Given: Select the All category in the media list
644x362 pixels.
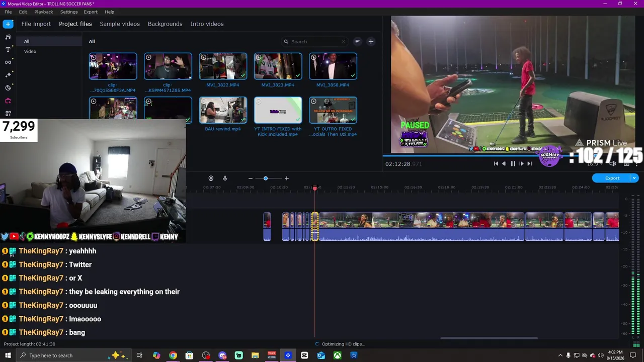Looking at the screenshot, I should pos(49,41).
